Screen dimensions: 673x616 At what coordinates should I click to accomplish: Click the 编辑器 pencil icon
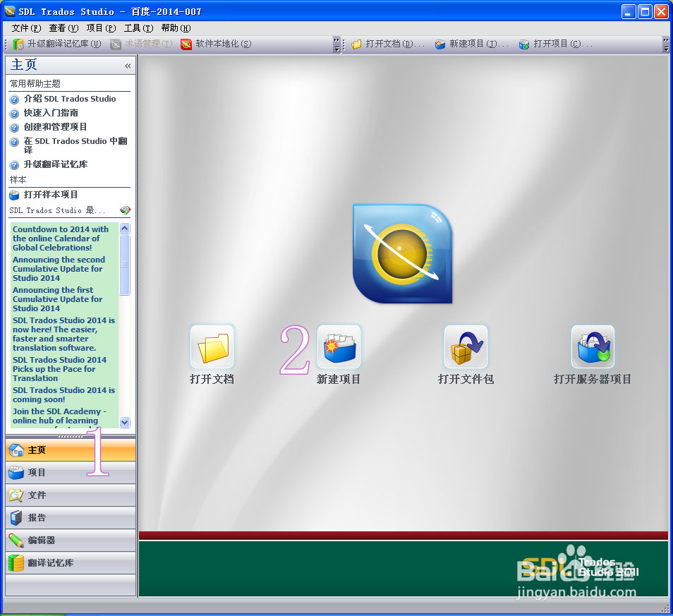pyautogui.click(x=16, y=540)
